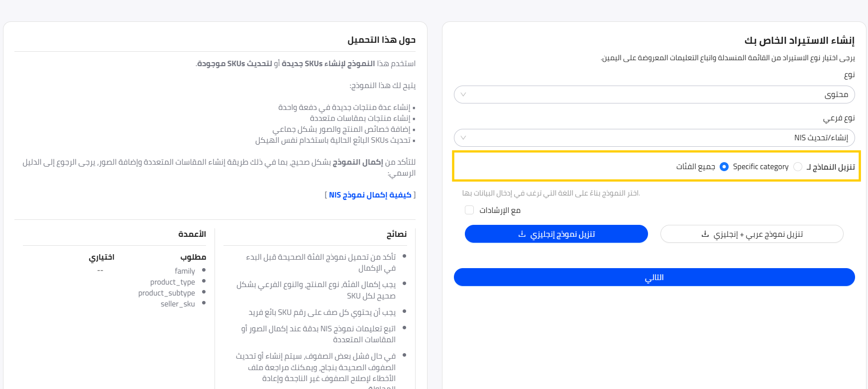Image resolution: width=868 pixels, height=389 pixels.
Task: Click download icon in Arabic + English template button
Action: tap(705, 234)
